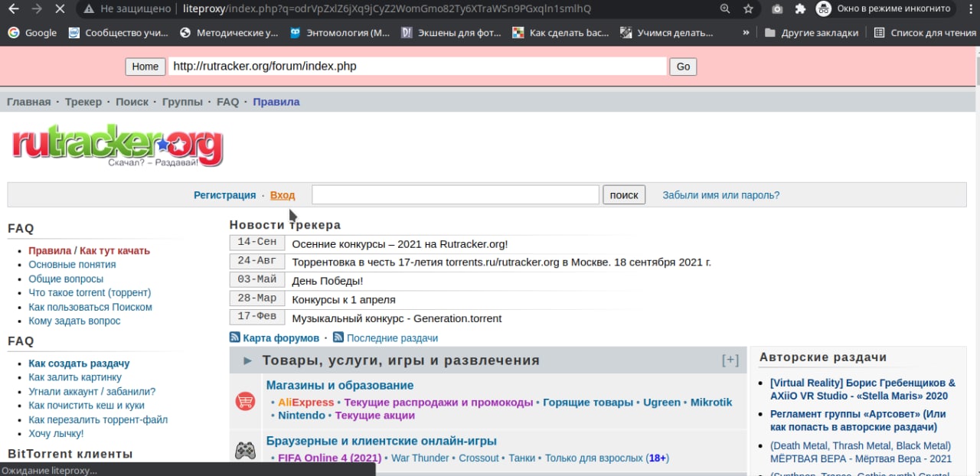Open the 'War Thunder' subforum link

[420, 458]
